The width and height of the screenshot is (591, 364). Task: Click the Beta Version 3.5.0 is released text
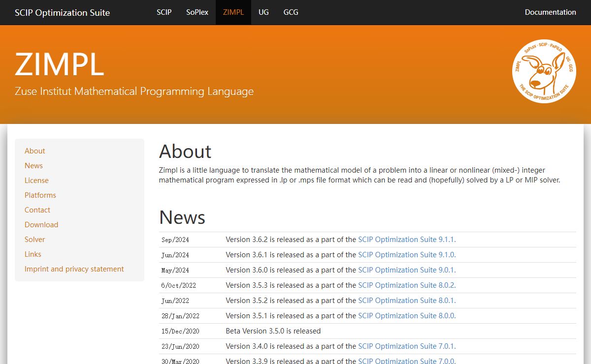[x=273, y=331]
